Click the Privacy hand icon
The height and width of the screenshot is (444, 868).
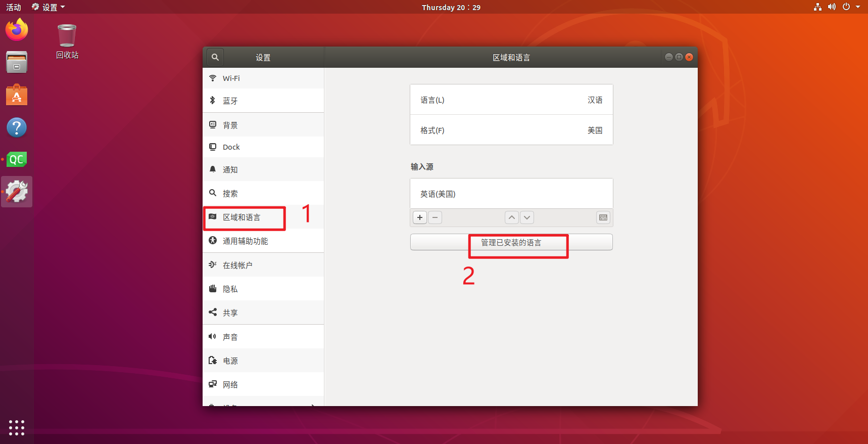click(213, 288)
